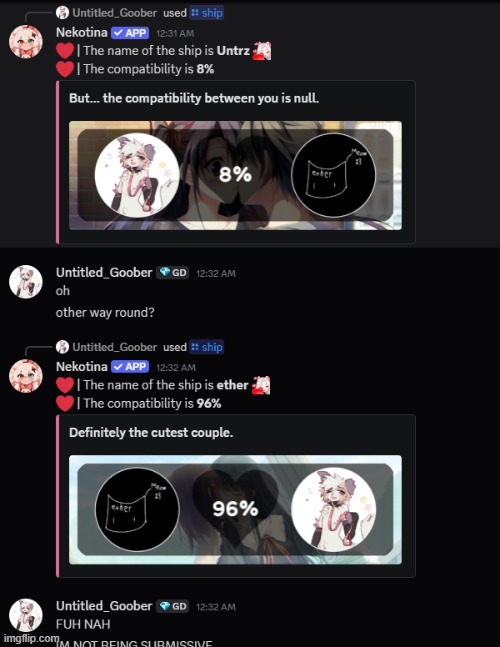The image size is (500, 647).
Task: Click the GD server tag beside the "oh" message
Action: coord(172,272)
